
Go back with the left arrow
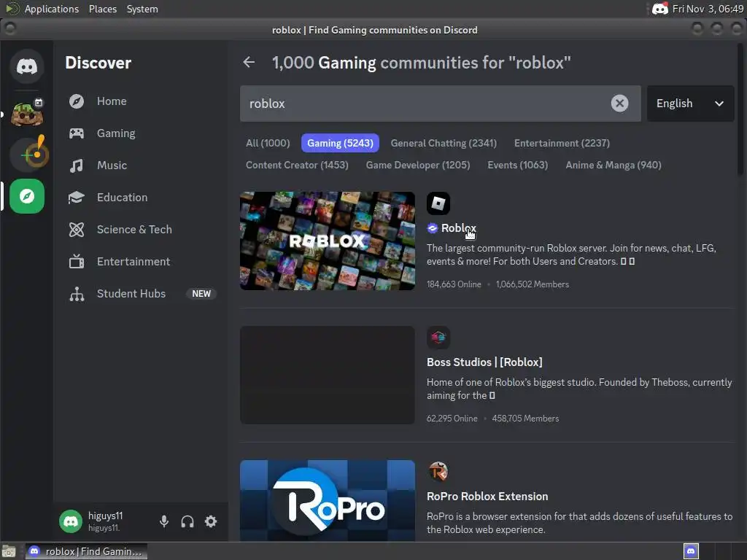click(x=249, y=62)
